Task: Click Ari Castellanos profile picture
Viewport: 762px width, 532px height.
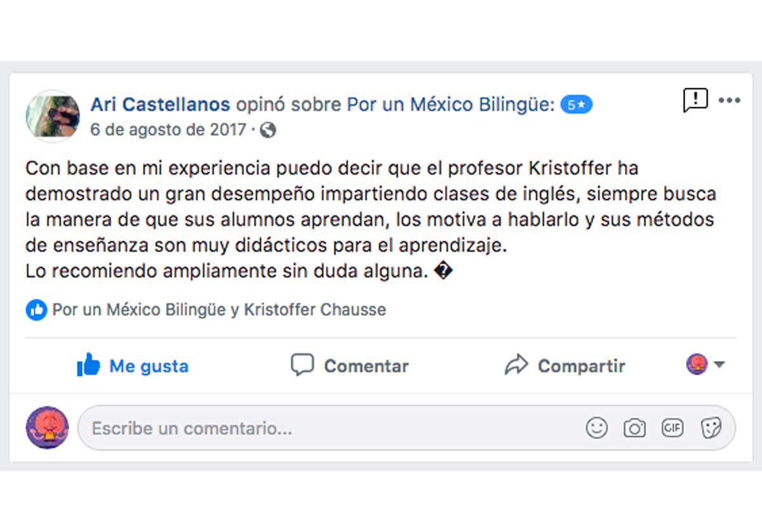Action: 53,117
